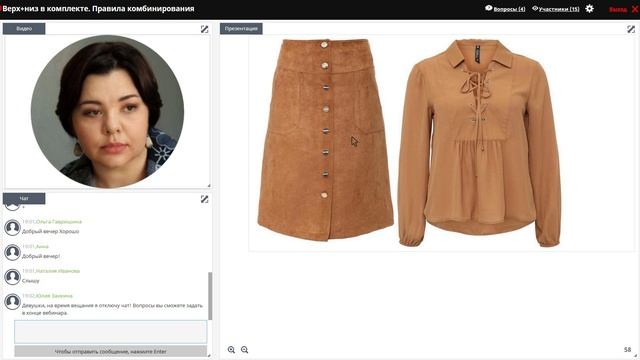Select the Видео tab label
The image size is (640, 360).
[24, 29]
